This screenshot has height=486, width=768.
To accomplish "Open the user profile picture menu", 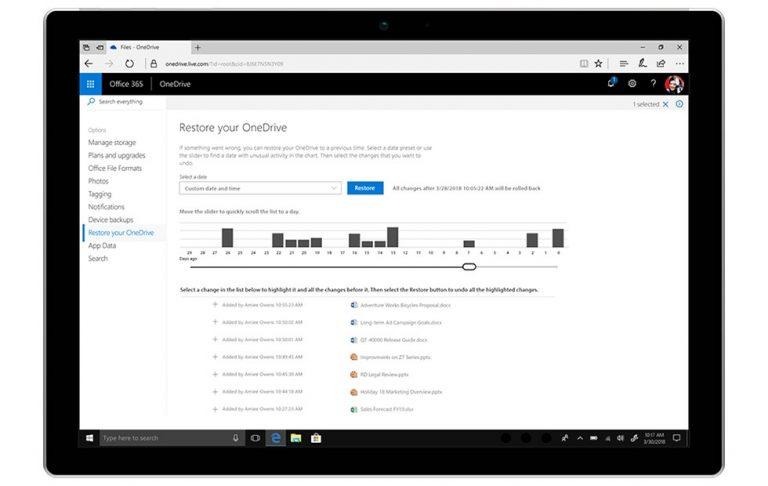I will [674, 84].
